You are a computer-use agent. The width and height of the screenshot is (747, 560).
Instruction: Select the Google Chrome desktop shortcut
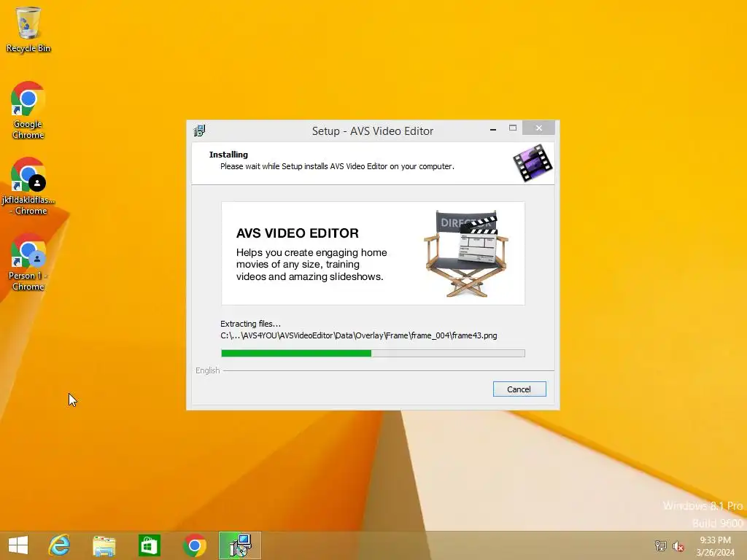coord(28,111)
